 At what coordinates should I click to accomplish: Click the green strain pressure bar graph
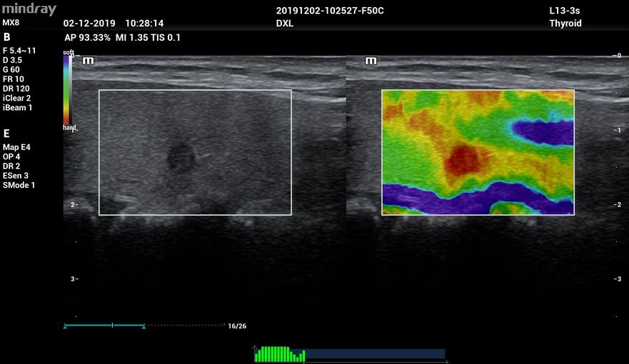point(279,354)
